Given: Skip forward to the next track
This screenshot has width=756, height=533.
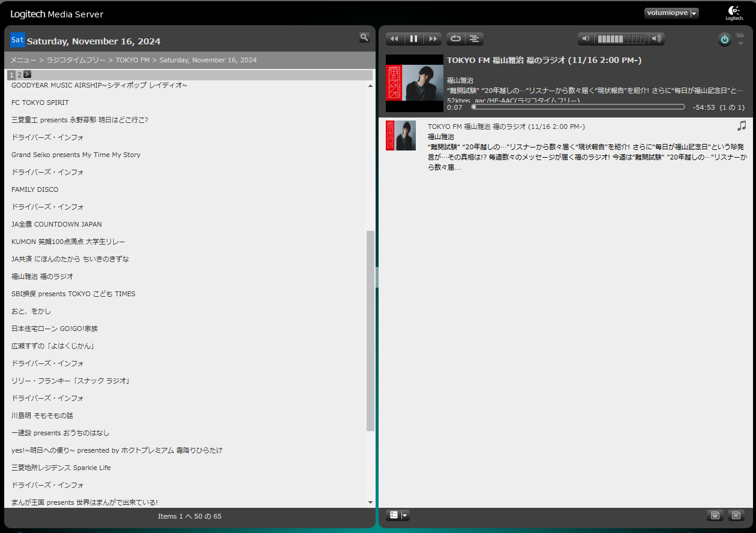Looking at the screenshot, I should pyautogui.click(x=433, y=39).
